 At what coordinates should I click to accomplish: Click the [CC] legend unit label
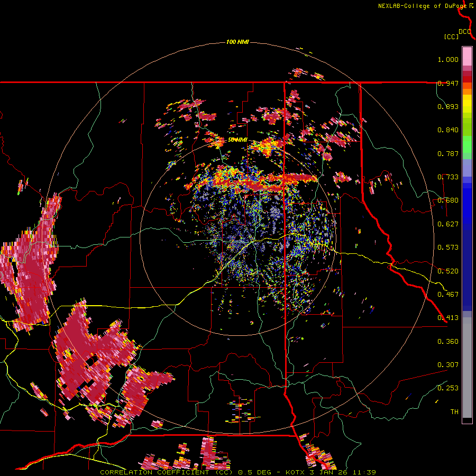pos(451,36)
